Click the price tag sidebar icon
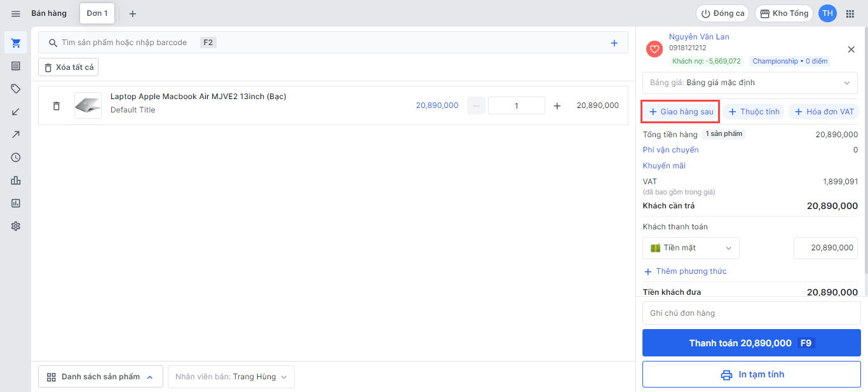This screenshot has width=868, height=392. pyautogui.click(x=16, y=89)
